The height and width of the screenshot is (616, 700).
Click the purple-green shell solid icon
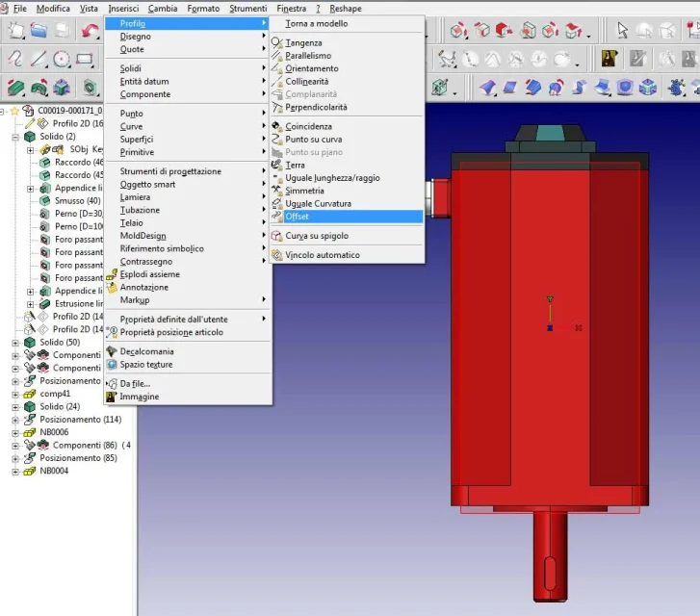click(x=62, y=88)
